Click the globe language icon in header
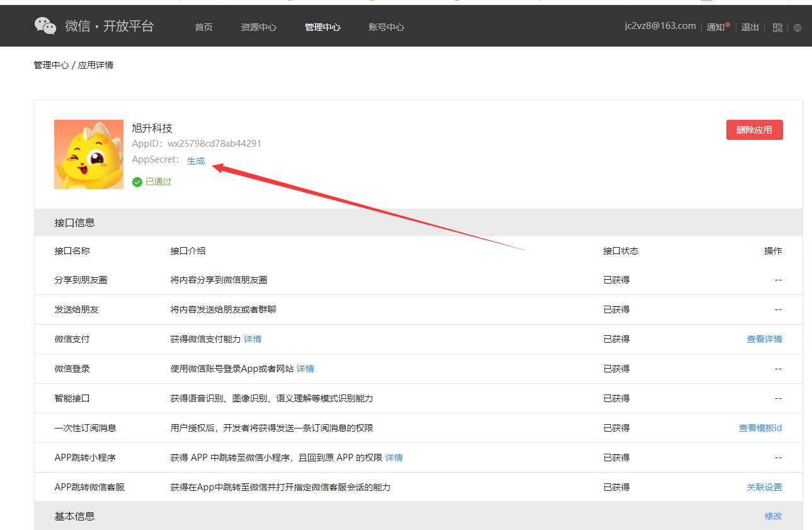Viewport: 812px width, 530px height. (798, 28)
